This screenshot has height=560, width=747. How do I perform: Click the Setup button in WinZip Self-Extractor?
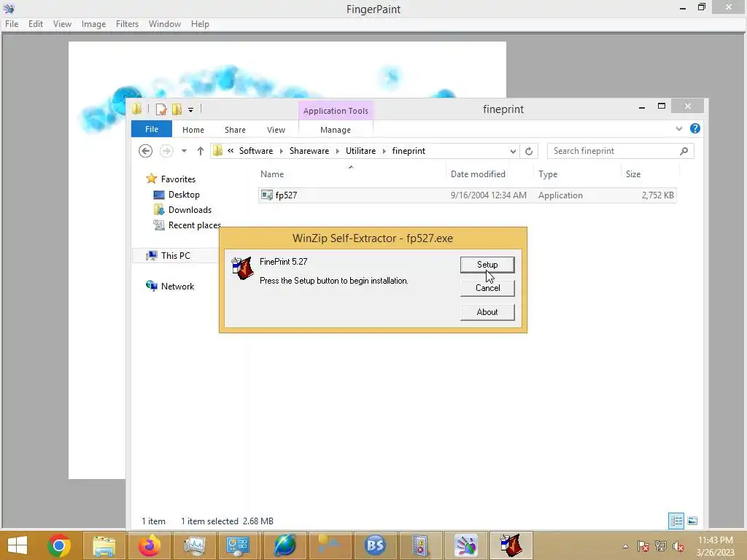pos(487,265)
